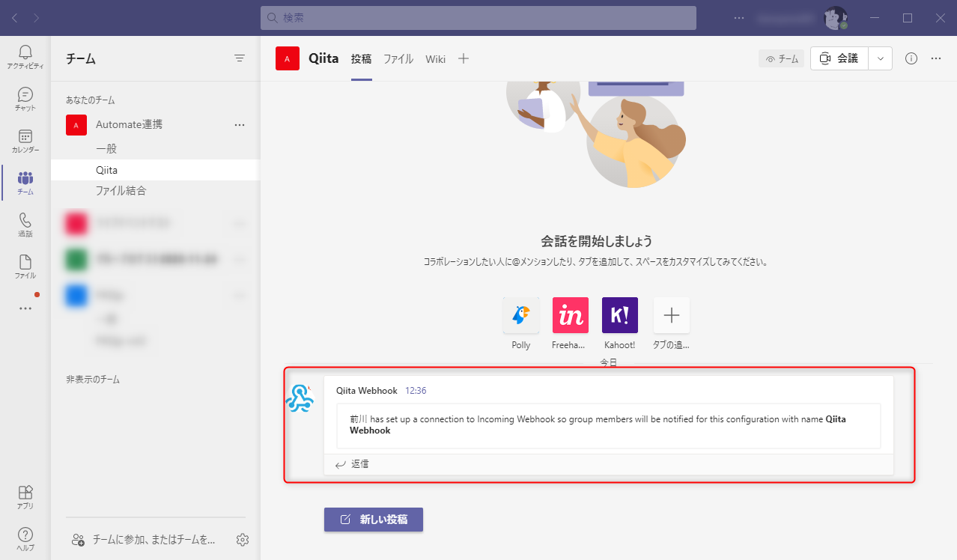
Task: Open the channel information icon near 会議
Action: pos(911,58)
